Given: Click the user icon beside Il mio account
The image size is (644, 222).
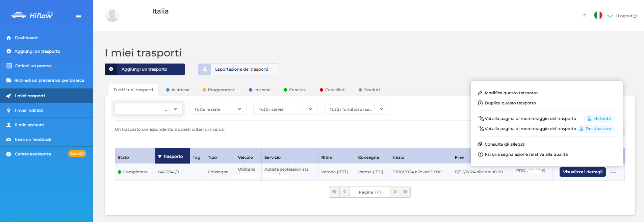Looking at the screenshot, I should click(9, 125).
